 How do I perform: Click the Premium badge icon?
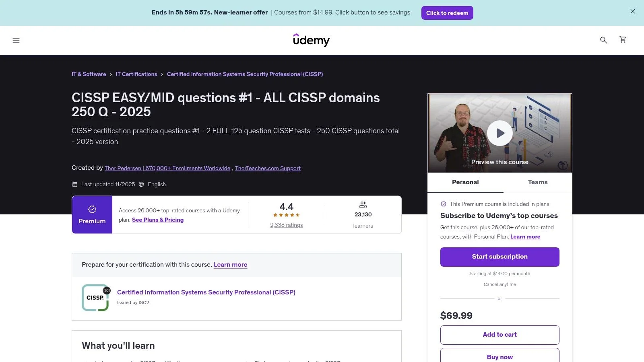pyautogui.click(x=92, y=209)
